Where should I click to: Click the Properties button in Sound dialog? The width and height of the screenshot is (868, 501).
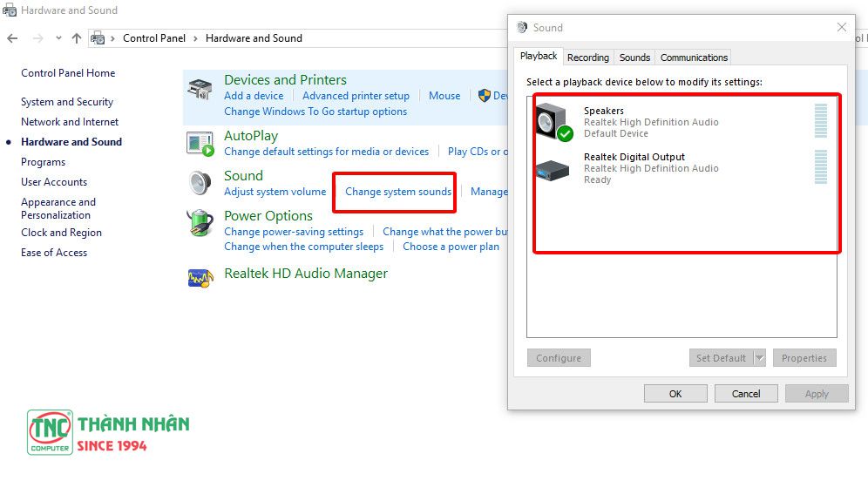pos(804,358)
